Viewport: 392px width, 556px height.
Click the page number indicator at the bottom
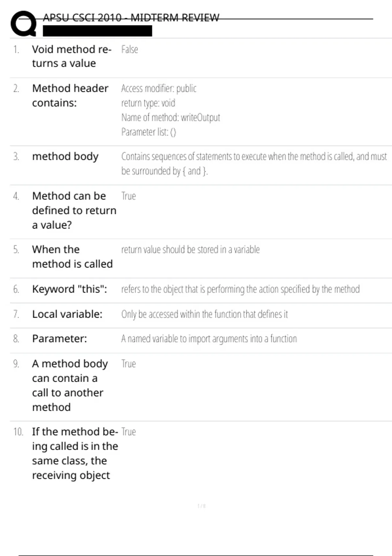(x=202, y=506)
